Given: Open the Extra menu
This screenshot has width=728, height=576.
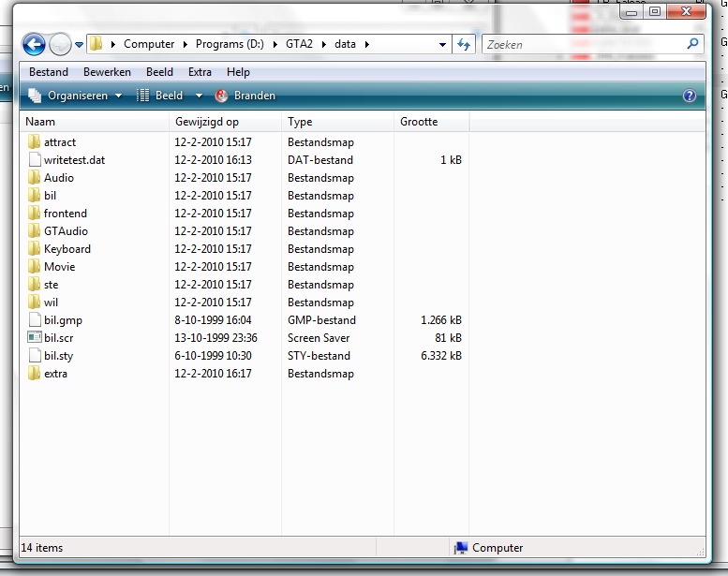Looking at the screenshot, I should coord(200,72).
